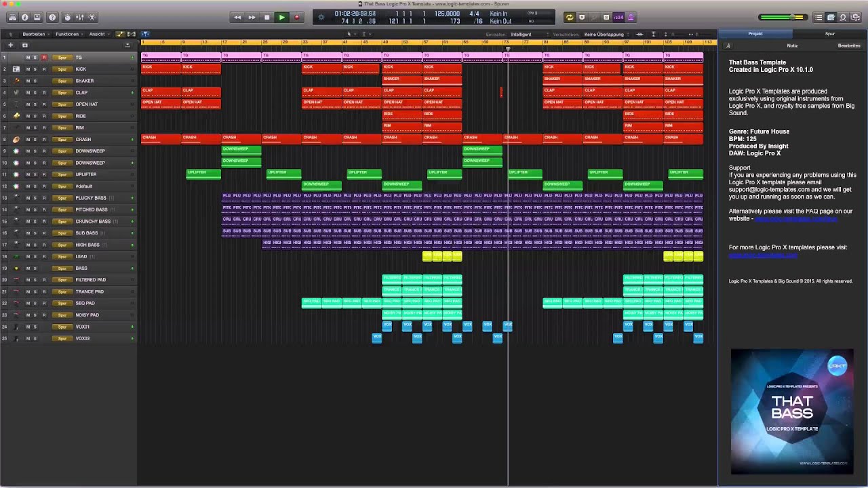Viewport: 868px width, 488px height.
Task: Click the green Play button
Action: (x=281, y=17)
